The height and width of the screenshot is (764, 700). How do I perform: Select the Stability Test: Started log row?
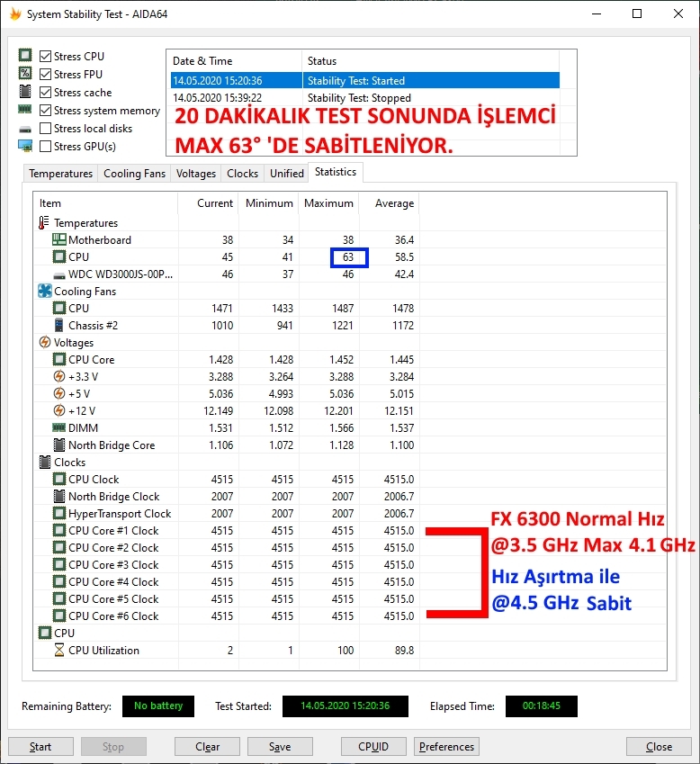pos(365,80)
